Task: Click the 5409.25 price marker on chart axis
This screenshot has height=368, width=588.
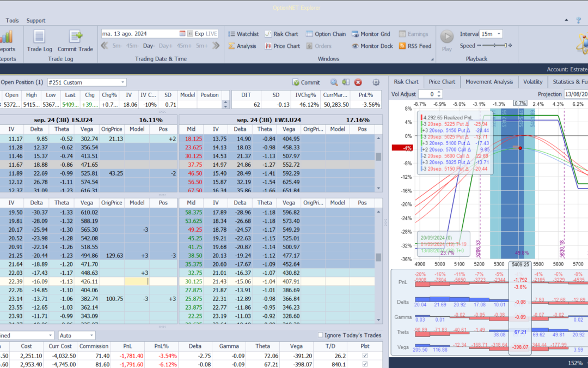Action: coord(520,264)
